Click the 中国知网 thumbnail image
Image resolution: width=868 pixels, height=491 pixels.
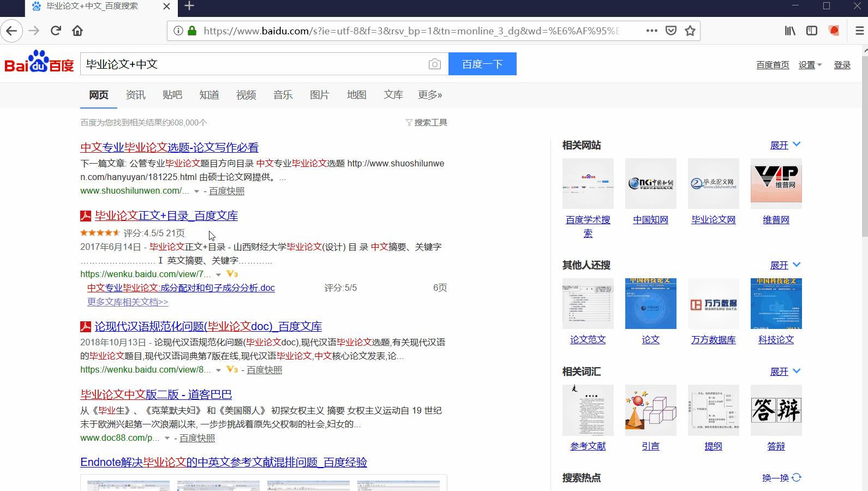click(x=650, y=183)
